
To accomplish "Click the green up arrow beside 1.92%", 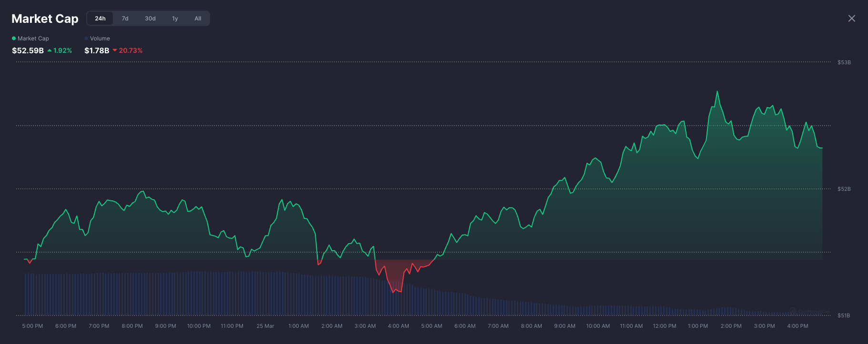I will 50,50.
